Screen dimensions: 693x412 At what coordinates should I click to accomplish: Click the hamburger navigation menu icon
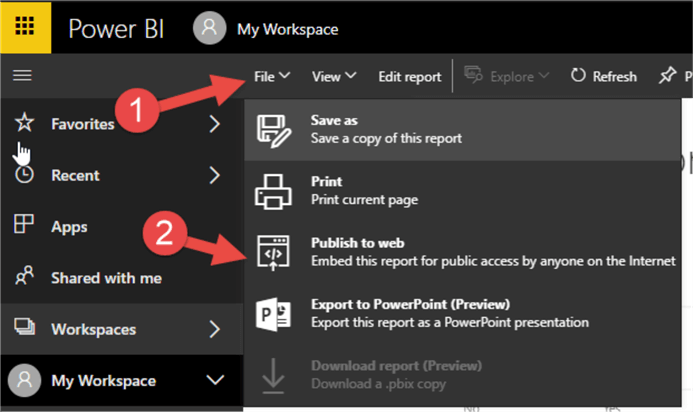coord(21,76)
